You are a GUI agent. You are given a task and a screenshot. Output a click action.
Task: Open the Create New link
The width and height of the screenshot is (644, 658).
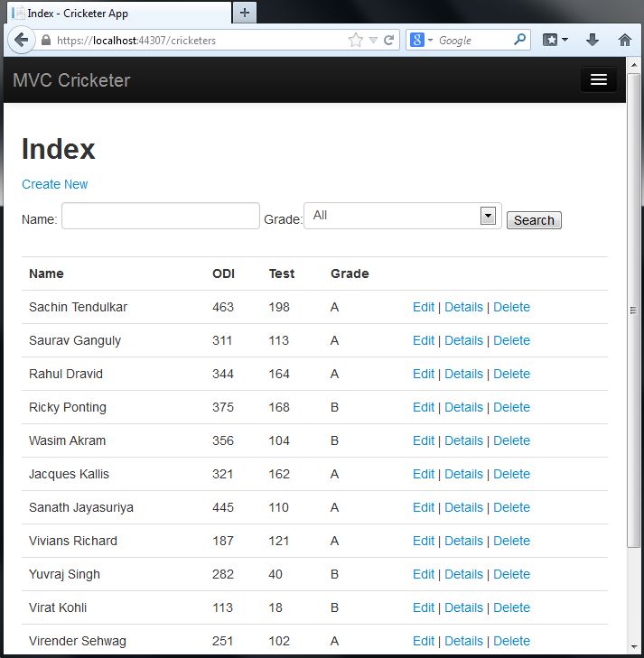click(x=54, y=184)
